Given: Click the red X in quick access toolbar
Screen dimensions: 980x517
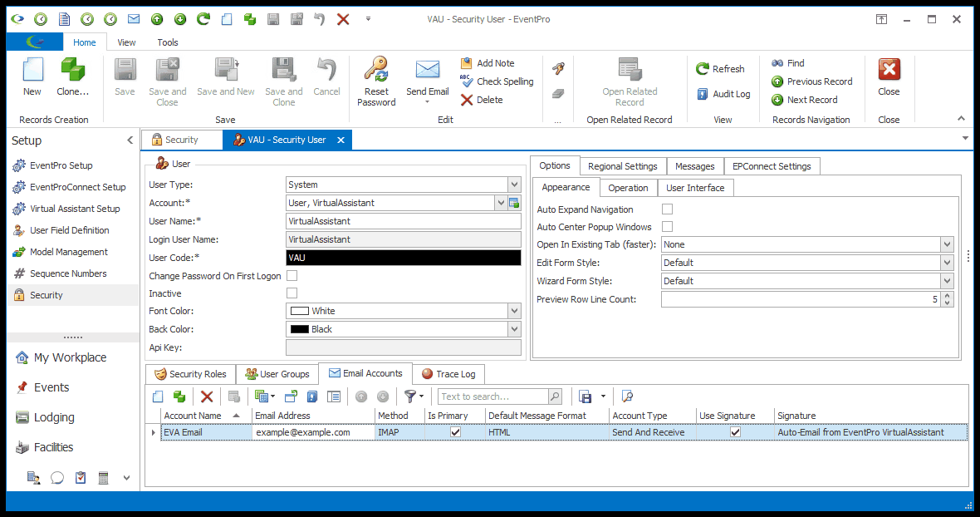Looking at the screenshot, I should point(342,19).
